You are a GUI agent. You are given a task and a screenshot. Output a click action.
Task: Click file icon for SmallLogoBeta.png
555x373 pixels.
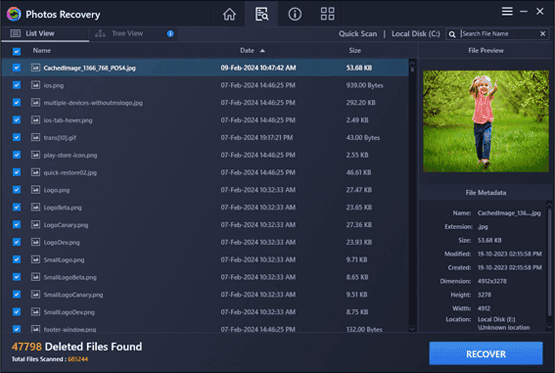click(x=35, y=277)
